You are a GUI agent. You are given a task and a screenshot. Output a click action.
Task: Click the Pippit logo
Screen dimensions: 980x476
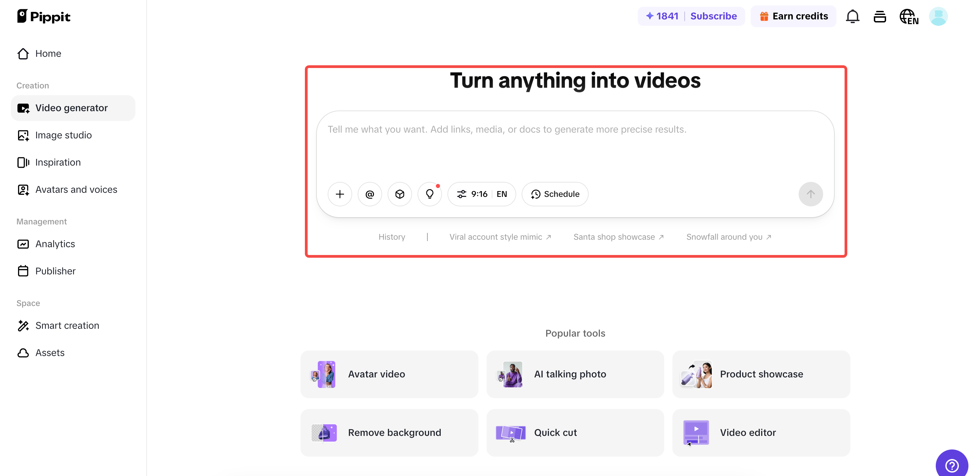pyautogui.click(x=43, y=16)
